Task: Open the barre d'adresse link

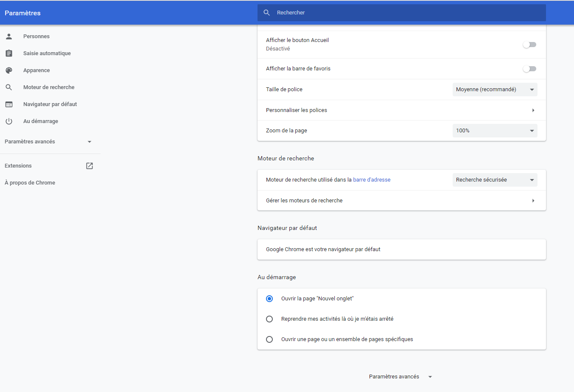Action: 372,180
